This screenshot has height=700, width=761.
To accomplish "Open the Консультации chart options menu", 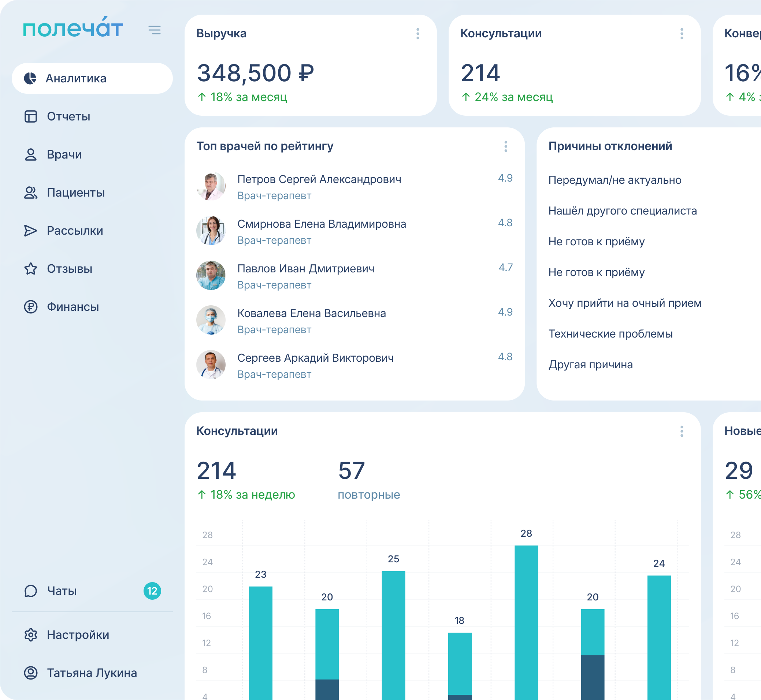I will point(682,431).
